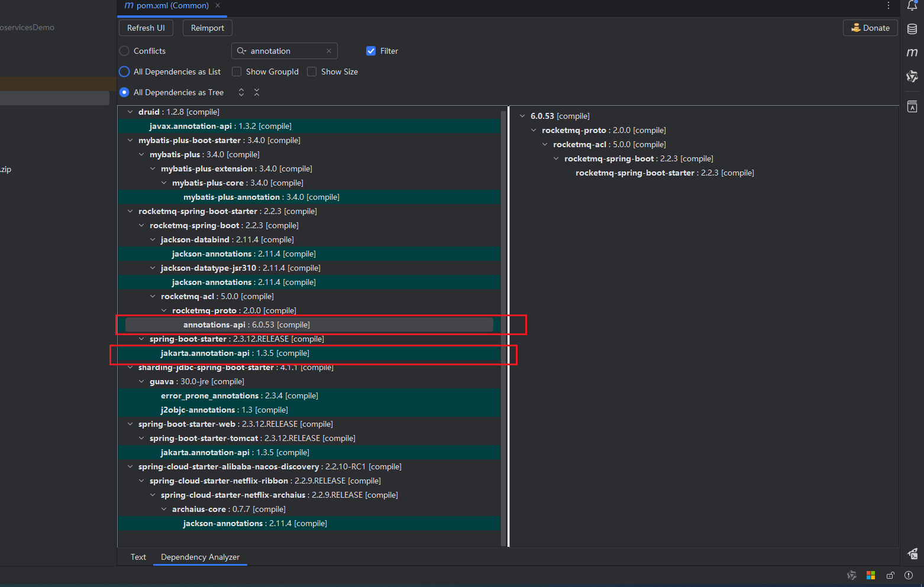Close the pom.xml (Common) tab

[218, 5]
